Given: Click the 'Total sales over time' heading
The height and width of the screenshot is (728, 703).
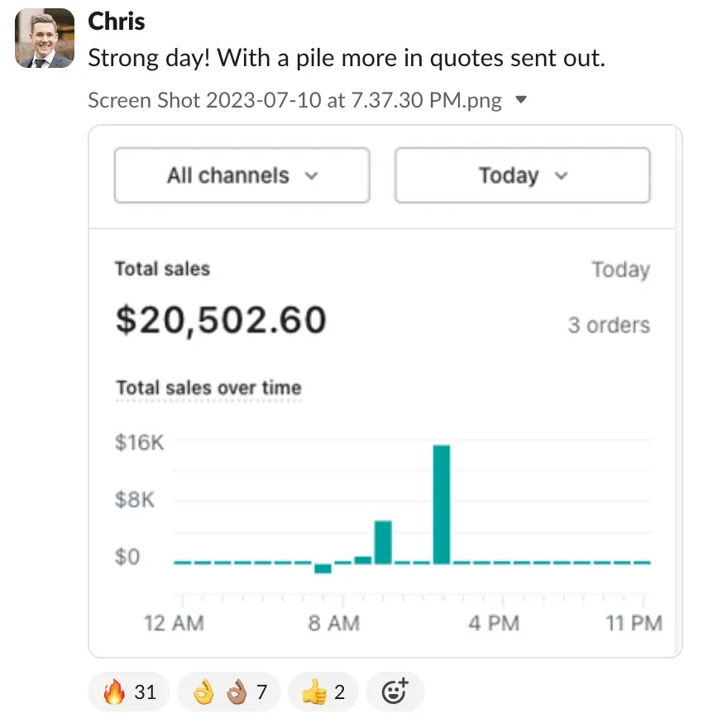Looking at the screenshot, I should pos(208,388).
